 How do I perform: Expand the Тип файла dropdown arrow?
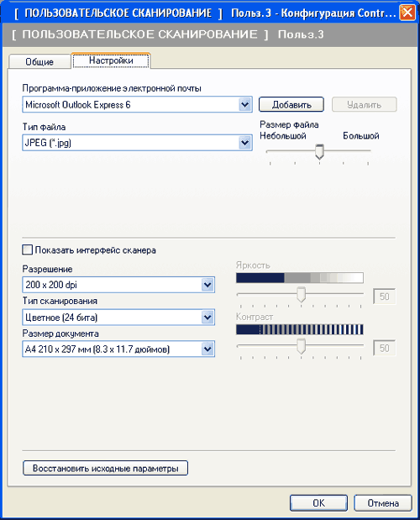[245, 143]
